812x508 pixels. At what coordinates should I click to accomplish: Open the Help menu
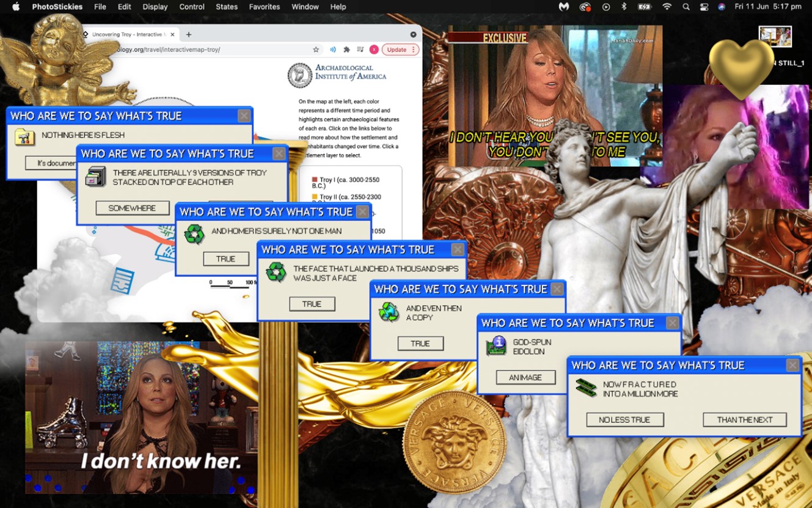tap(338, 7)
